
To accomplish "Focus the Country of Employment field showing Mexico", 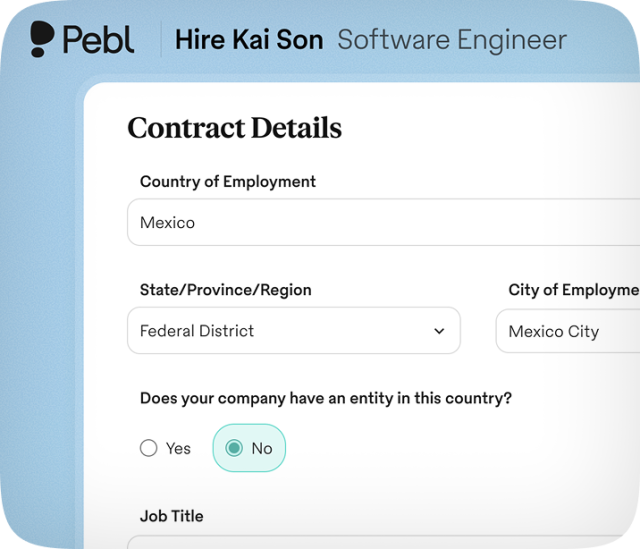I will point(380,222).
